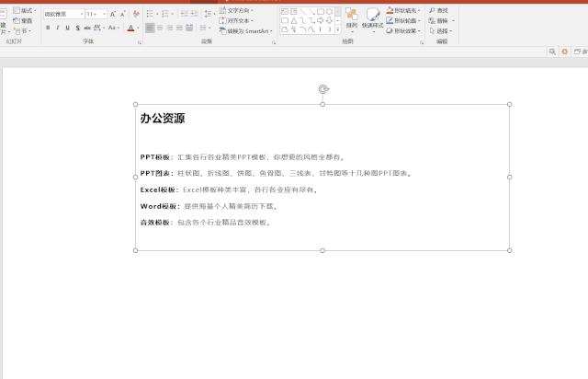Select rounded rectangle shape
Viewport: 588px width, 379px height.
tap(285, 20)
